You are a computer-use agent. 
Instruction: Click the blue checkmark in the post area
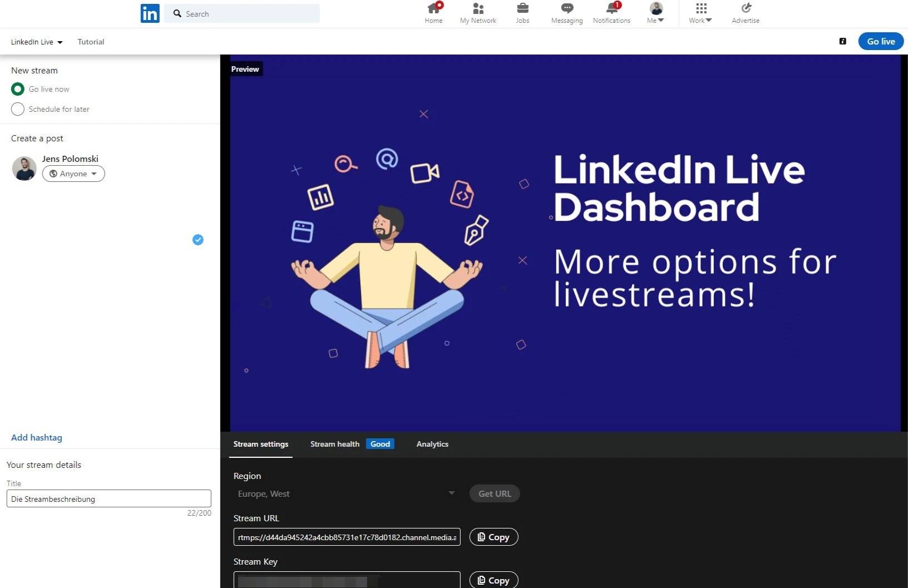198,240
